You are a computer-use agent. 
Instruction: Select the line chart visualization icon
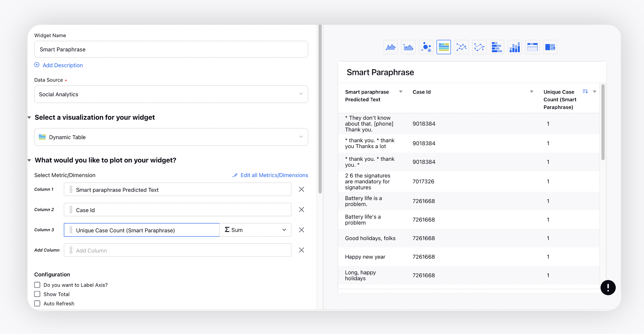[x=461, y=47]
